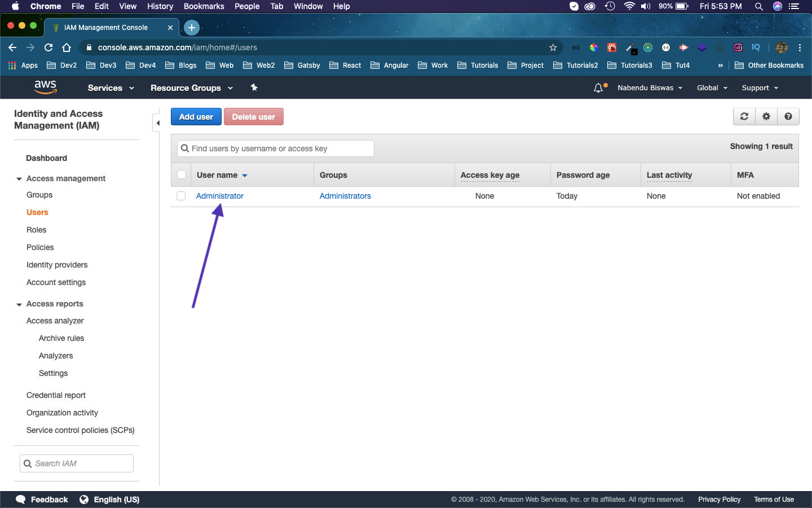Open macOS Spotlight search

(759, 6)
